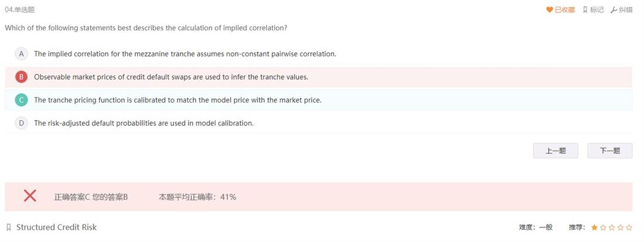Open the Structured Credit Risk topic tag
Screen dimensions: 644x242
point(56,227)
